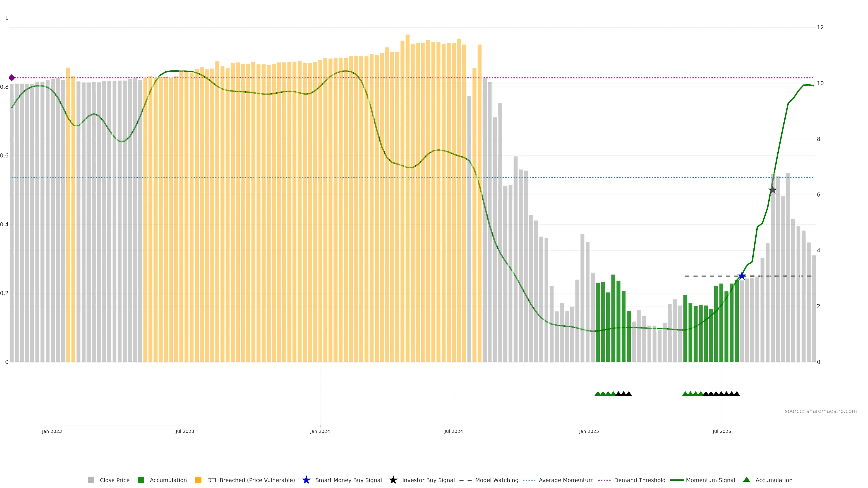The image size is (868, 488).
Task: Click the black Investor Buy Signal star on chart
Action: (773, 190)
